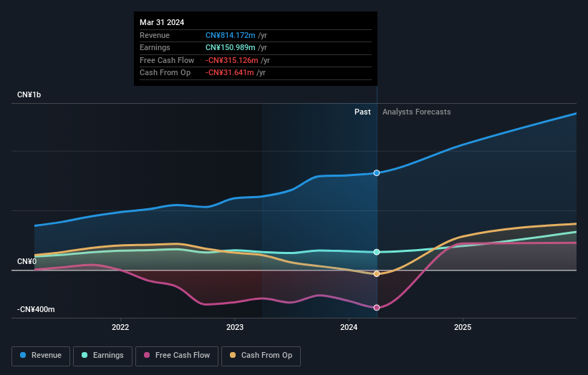Click the Past label in chart
588x375 pixels.
pos(362,112)
